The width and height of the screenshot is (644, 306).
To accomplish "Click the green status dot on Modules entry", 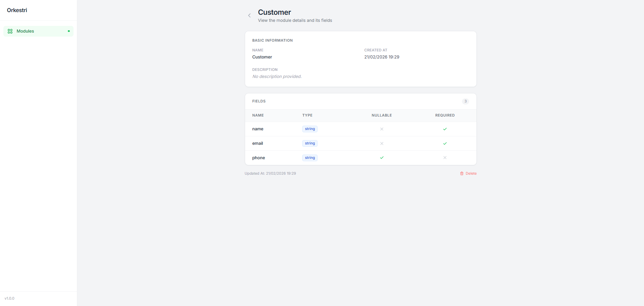I will click(69, 31).
